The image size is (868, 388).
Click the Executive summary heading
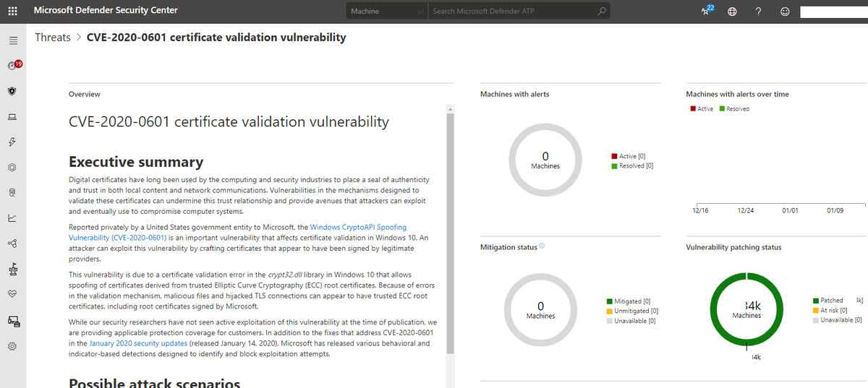[x=136, y=162]
